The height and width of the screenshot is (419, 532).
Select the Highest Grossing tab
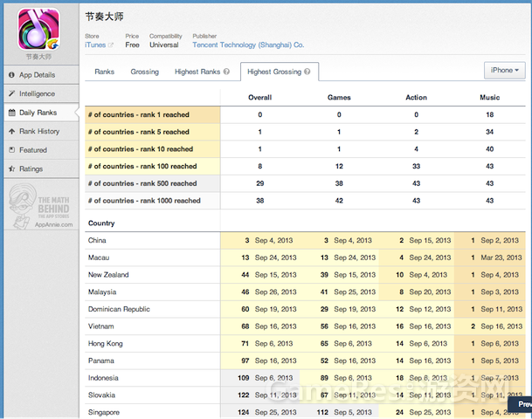point(280,72)
